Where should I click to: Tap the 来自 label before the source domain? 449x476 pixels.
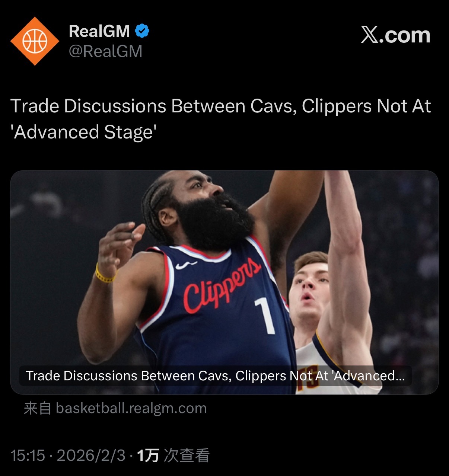tap(38, 408)
